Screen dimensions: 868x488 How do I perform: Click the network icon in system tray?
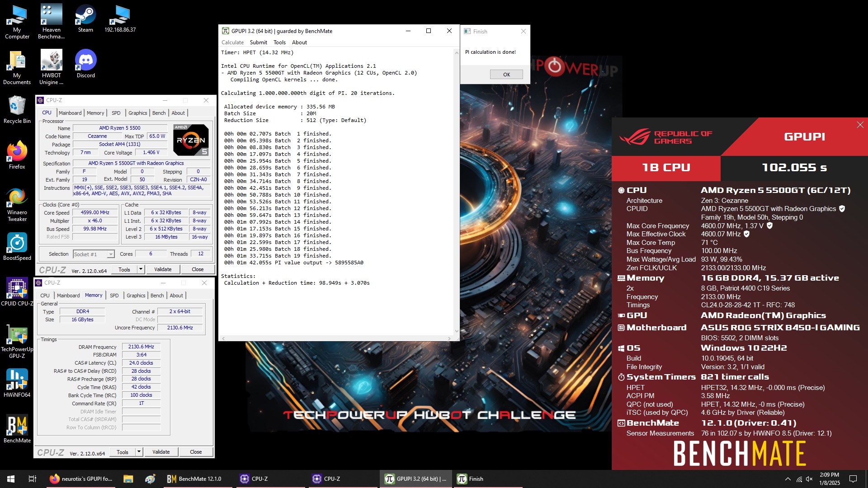799,479
